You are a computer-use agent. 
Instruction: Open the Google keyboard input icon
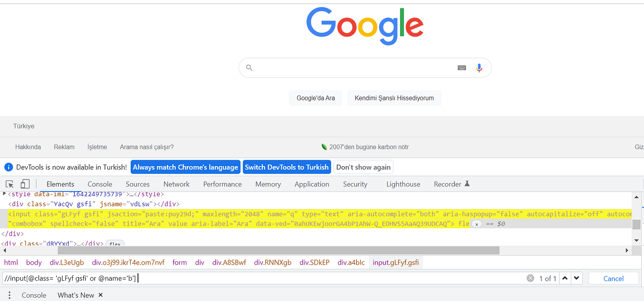[x=461, y=68]
